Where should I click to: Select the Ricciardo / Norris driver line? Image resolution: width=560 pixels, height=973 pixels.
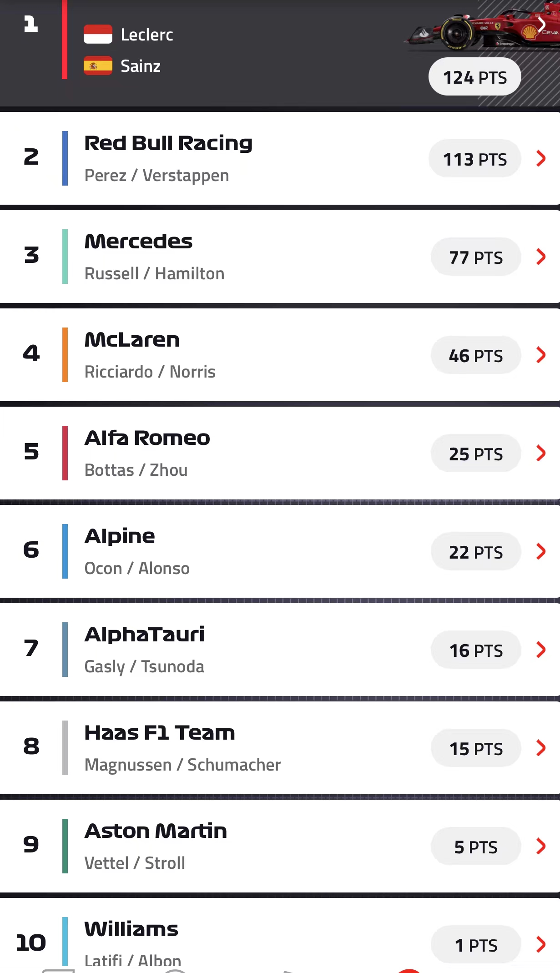click(x=150, y=372)
